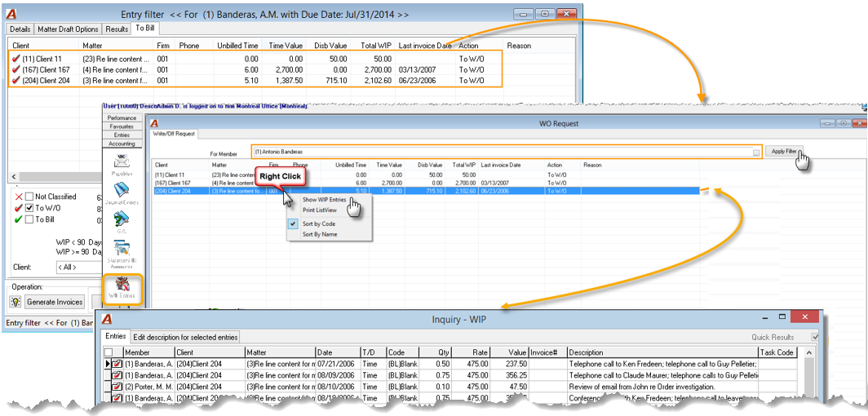Viewport: 868px width, 416px height.
Task: Sort Entry filter list by Total WIP column header
Action: [x=374, y=46]
